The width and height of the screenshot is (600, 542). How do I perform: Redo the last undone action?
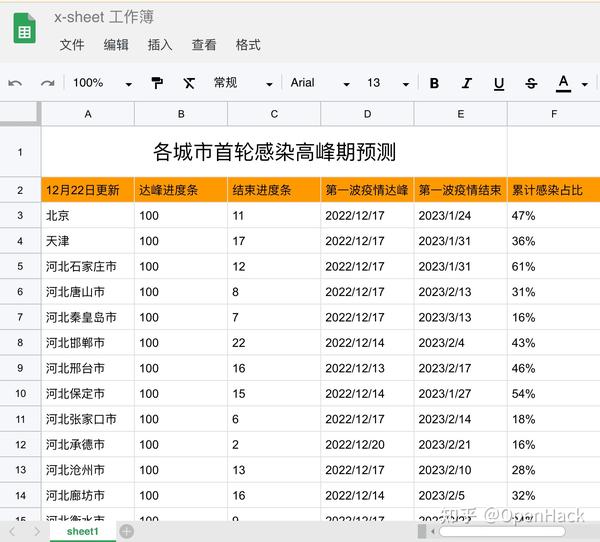coord(48,83)
